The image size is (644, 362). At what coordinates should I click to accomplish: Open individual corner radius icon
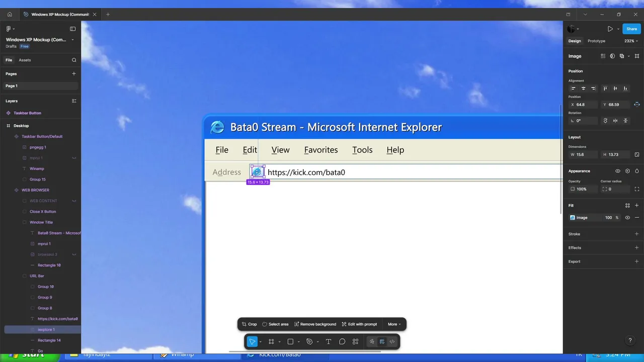637,189
